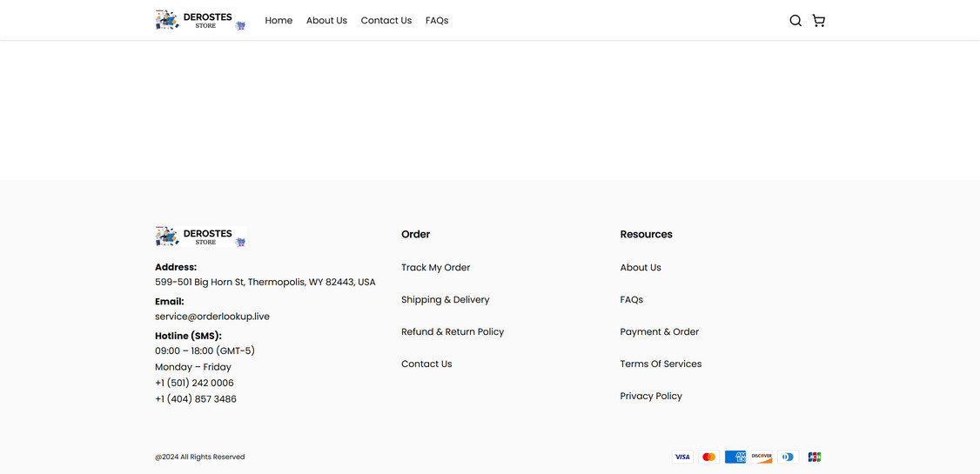Click the American Express payment icon
This screenshot has height=474, width=980.
pos(735,457)
